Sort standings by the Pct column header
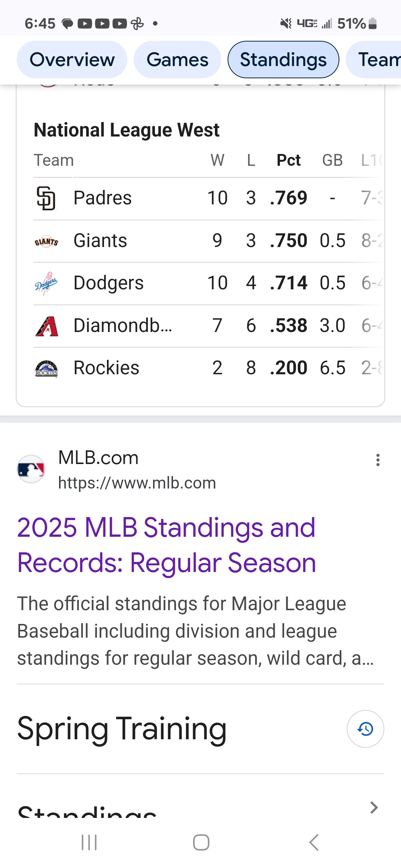The width and height of the screenshot is (401, 868). click(289, 160)
